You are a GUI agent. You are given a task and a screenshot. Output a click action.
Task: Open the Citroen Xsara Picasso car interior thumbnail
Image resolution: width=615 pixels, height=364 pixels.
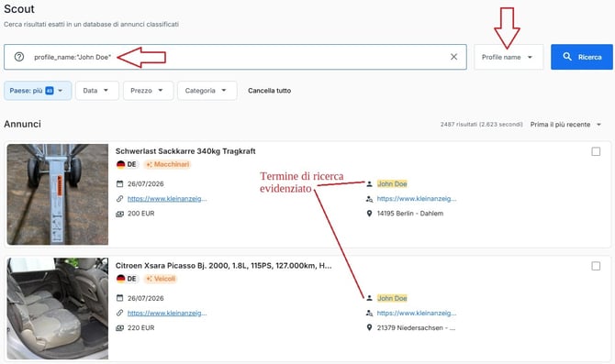[x=58, y=308]
